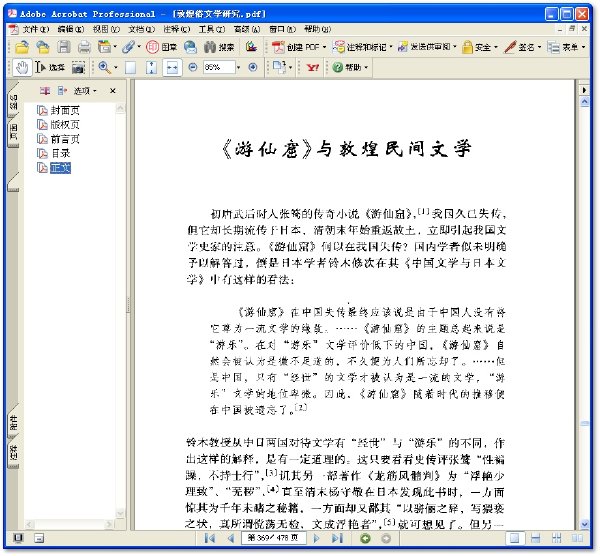Jump to last page button
600x556 pixels.
pyautogui.click(x=337, y=538)
